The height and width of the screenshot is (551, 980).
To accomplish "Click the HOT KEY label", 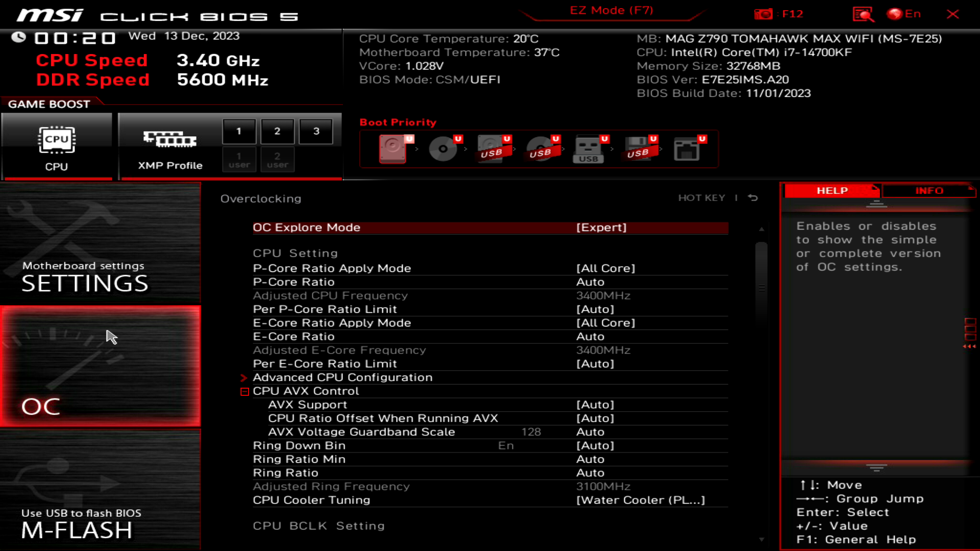I will pos(701,198).
